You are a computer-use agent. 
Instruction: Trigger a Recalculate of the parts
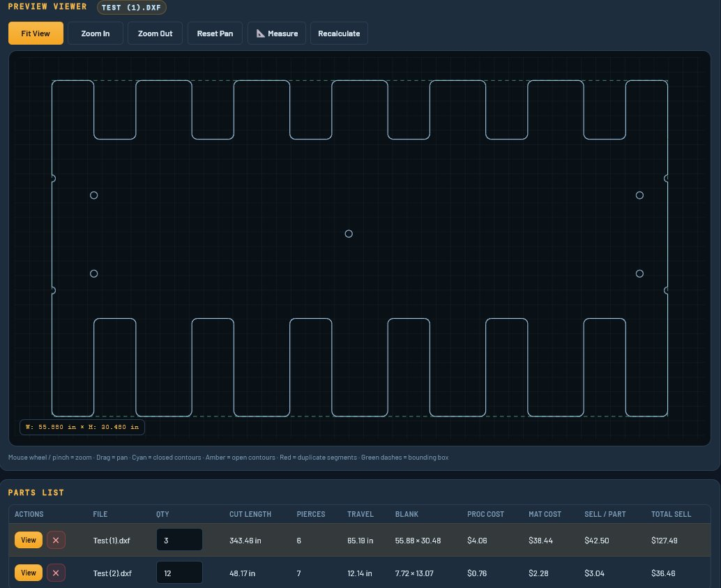click(x=339, y=33)
